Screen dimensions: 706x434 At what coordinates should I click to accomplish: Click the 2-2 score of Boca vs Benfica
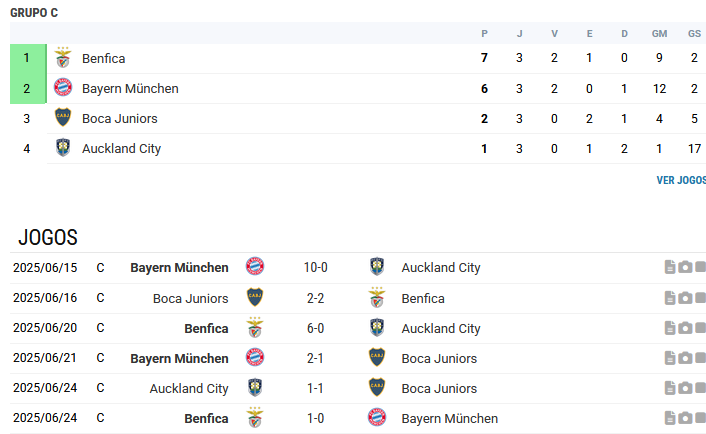tap(316, 298)
